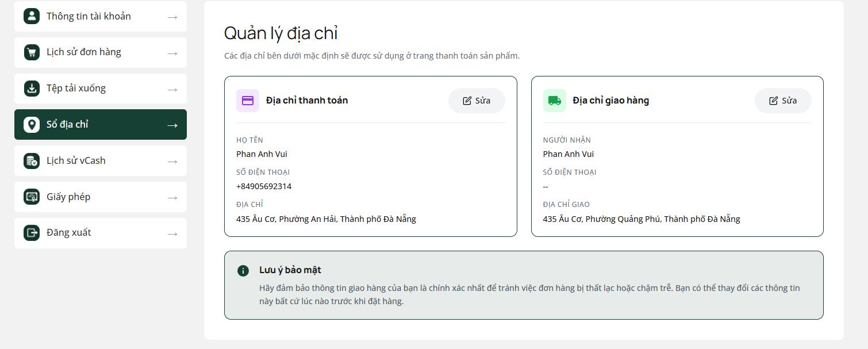This screenshot has width=868, height=349.
Task: Click the phone number +84905692314 text
Action: click(263, 186)
